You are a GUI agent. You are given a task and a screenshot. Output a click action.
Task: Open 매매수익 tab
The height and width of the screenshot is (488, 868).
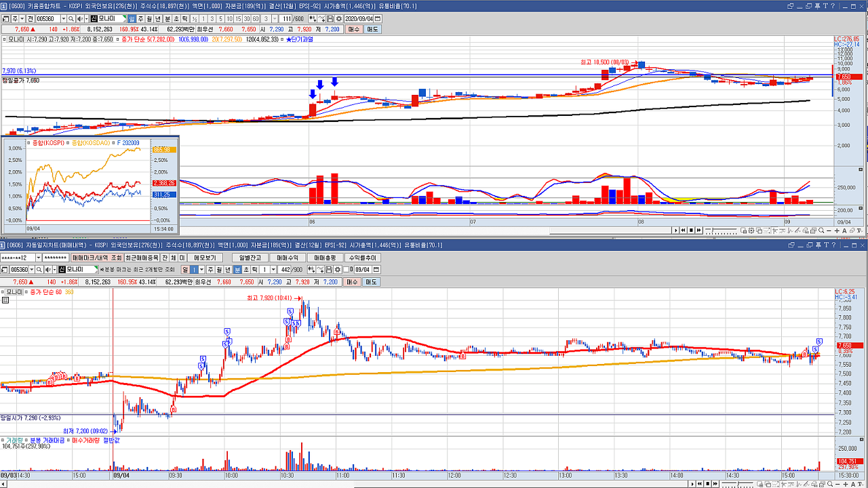click(x=288, y=258)
